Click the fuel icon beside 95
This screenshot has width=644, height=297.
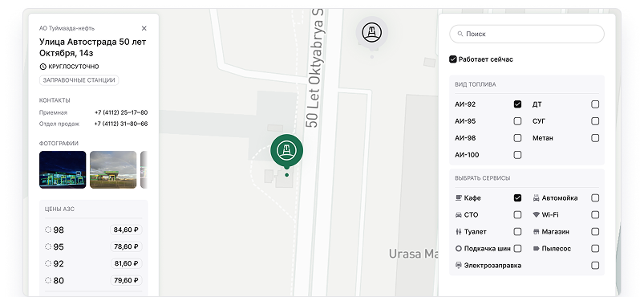[48, 246]
